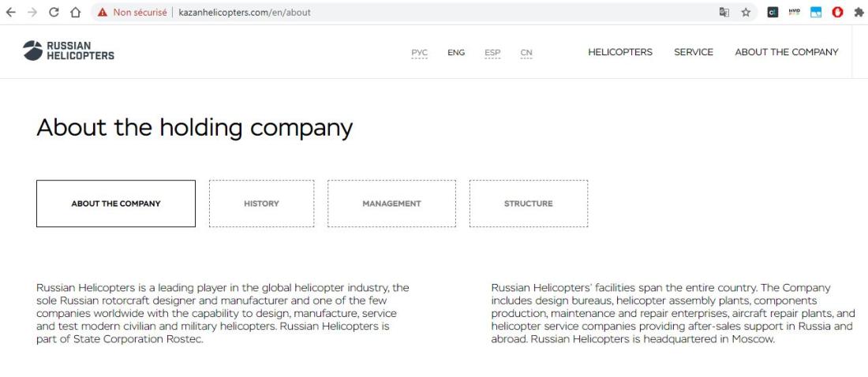Open the dark square extension icon
Viewport: 868px width, 377px height.
tap(773, 12)
